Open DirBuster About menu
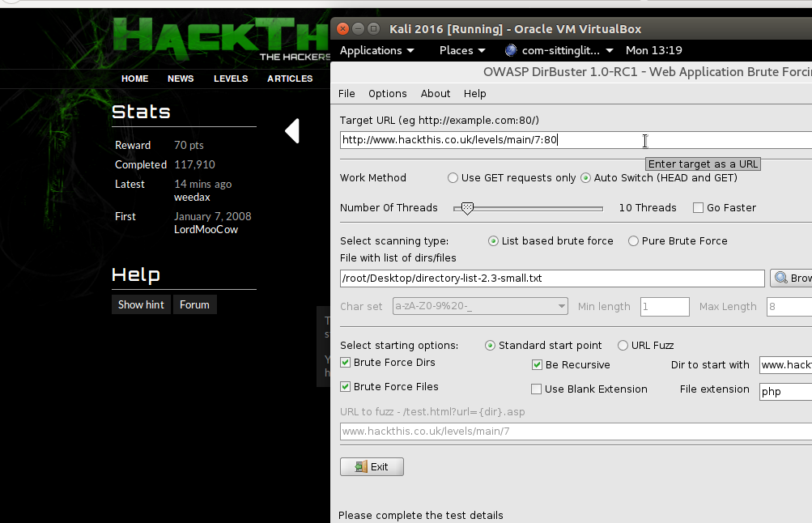The height and width of the screenshot is (523, 812). point(435,94)
